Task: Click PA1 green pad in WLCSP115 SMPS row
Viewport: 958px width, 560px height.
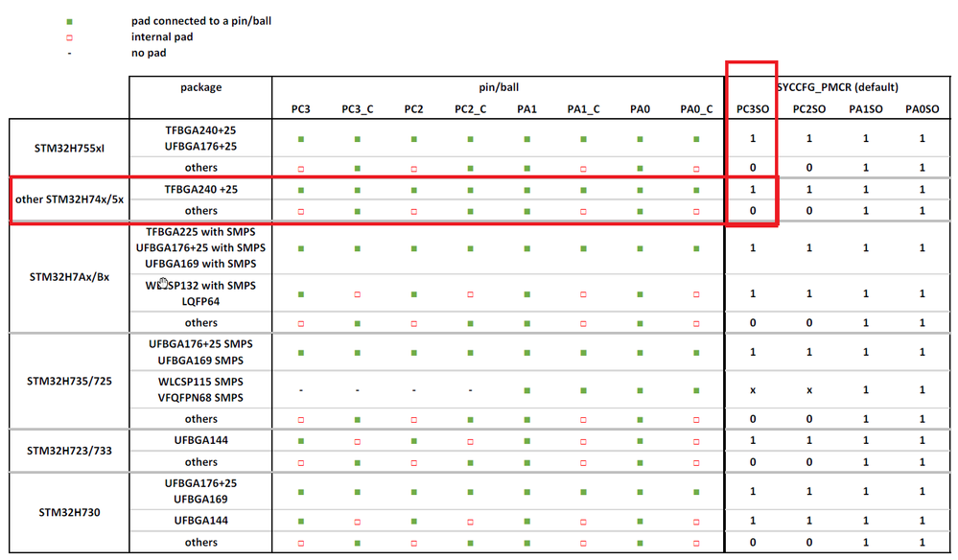Action: point(526,390)
